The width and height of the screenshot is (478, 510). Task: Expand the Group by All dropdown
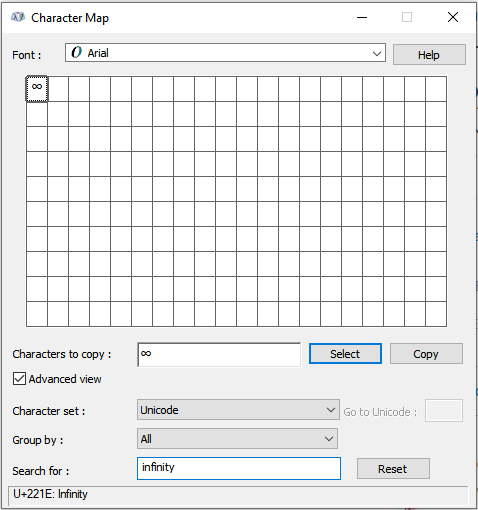[x=237, y=439]
